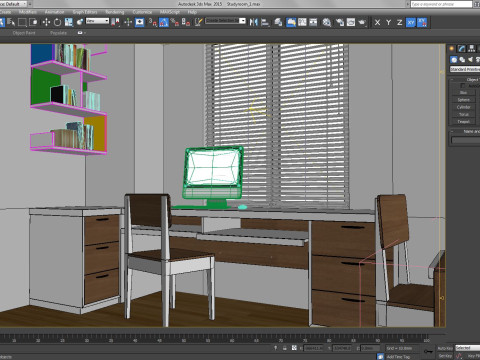
Task: Select the Lights category icon
Action: 470,60
